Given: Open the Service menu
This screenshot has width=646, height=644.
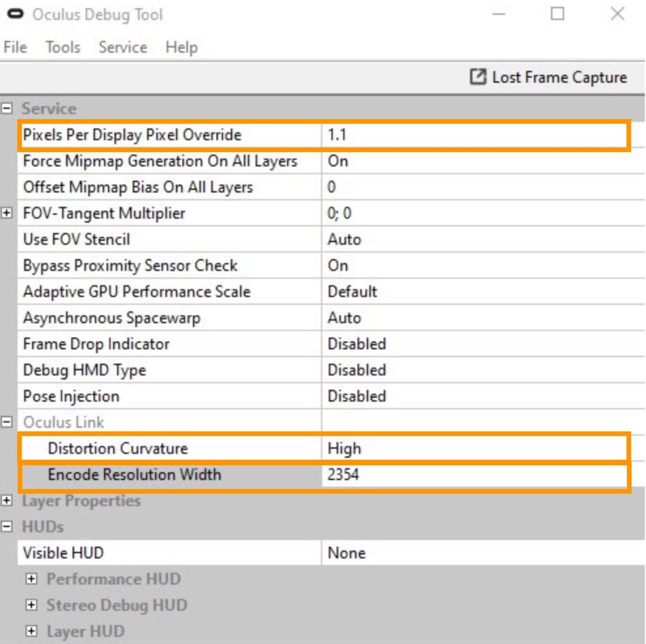Looking at the screenshot, I should [x=123, y=47].
